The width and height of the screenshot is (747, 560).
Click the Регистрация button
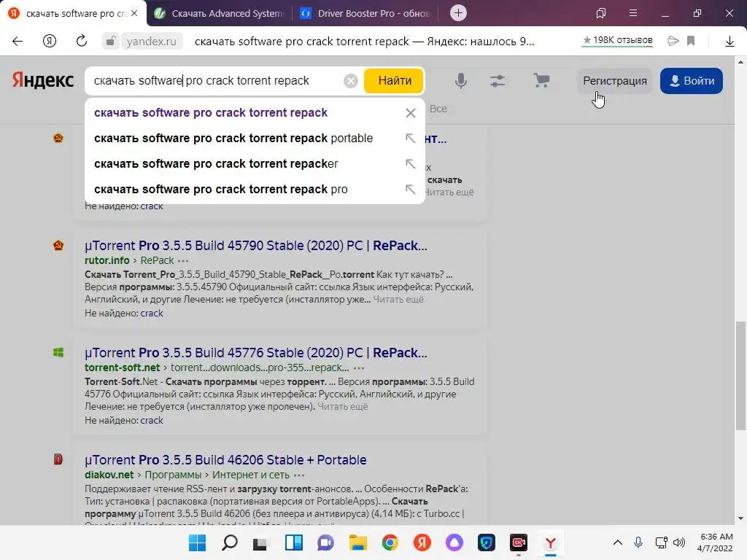pyautogui.click(x=614, y=81)
